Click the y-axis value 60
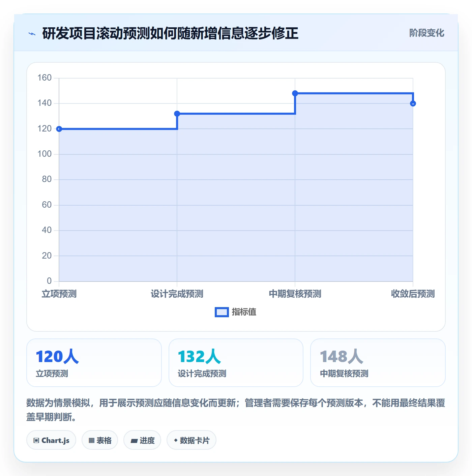This screenshot has height=476, width=472. click(47, 205)
